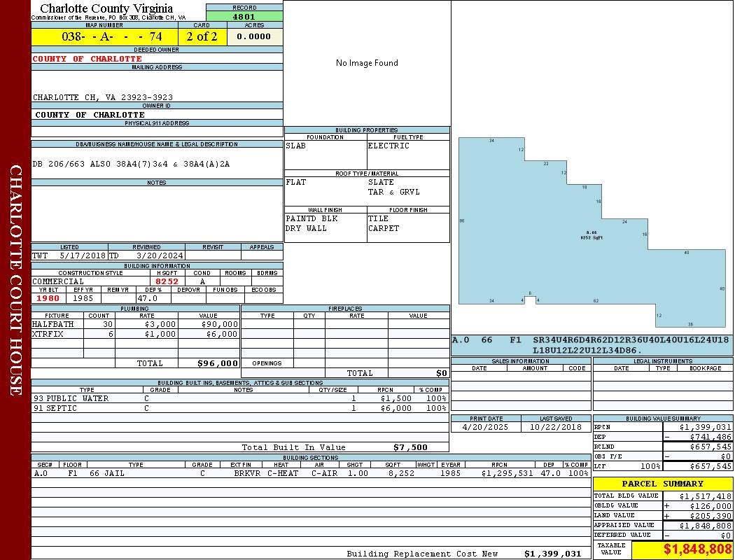This screenshot has width=735, height=560.
Task: Click the Sales Information header
Action: [x=520, y=361]
